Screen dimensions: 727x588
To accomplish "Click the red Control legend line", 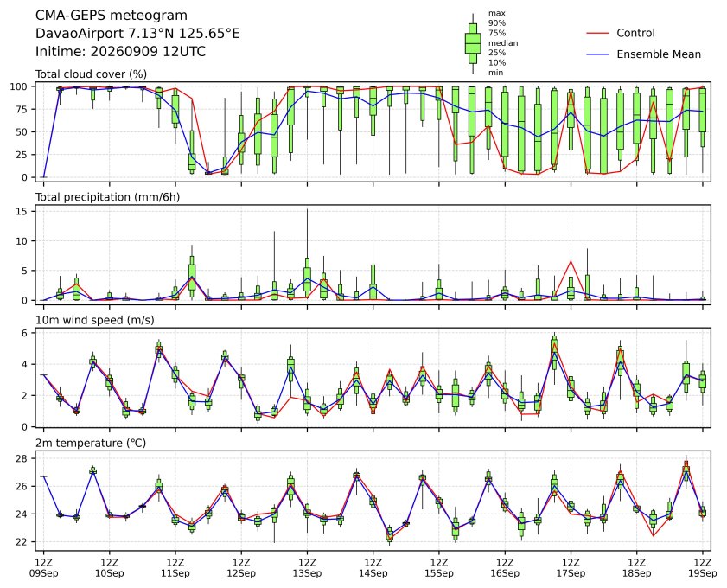I will click(597, 34).
